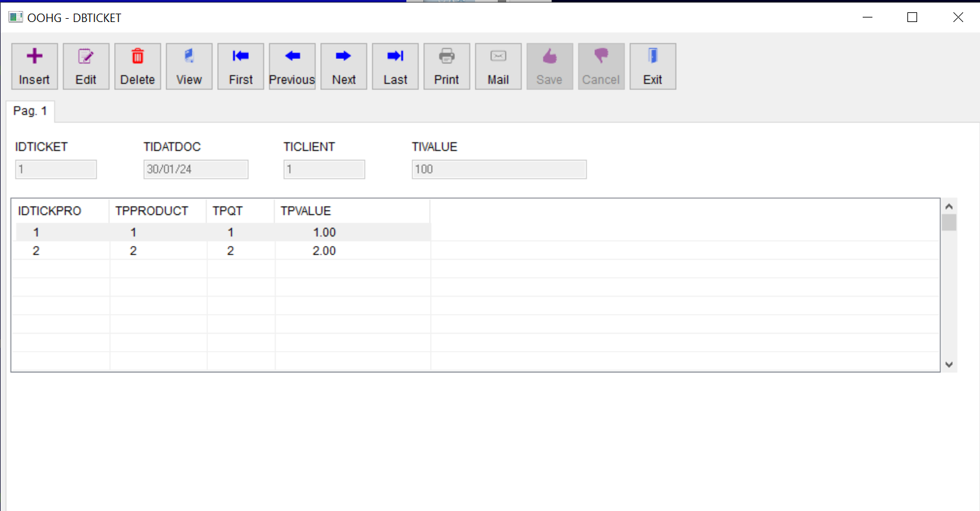Screen dimensions: 980x511
Task: Select the Pag. 1 tab
Action: 30,111
